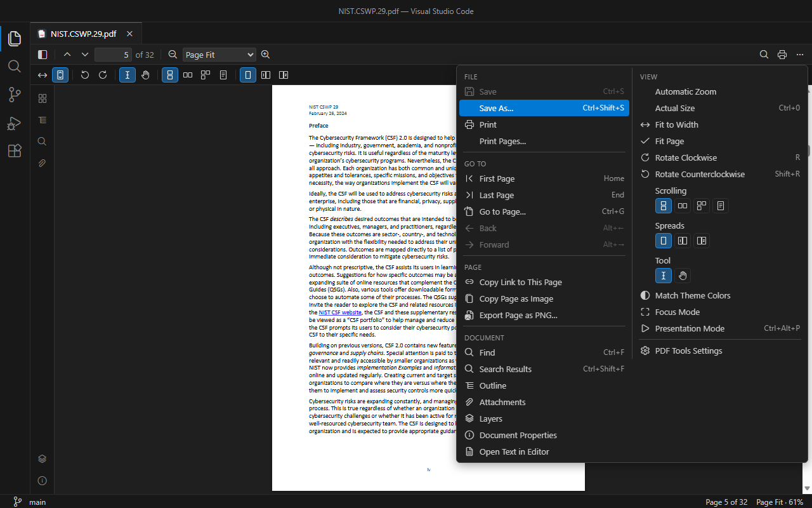This screenshot has height=508, width=812.
Task: Click the Page Fit · 61% status entry
Action: 780,502
